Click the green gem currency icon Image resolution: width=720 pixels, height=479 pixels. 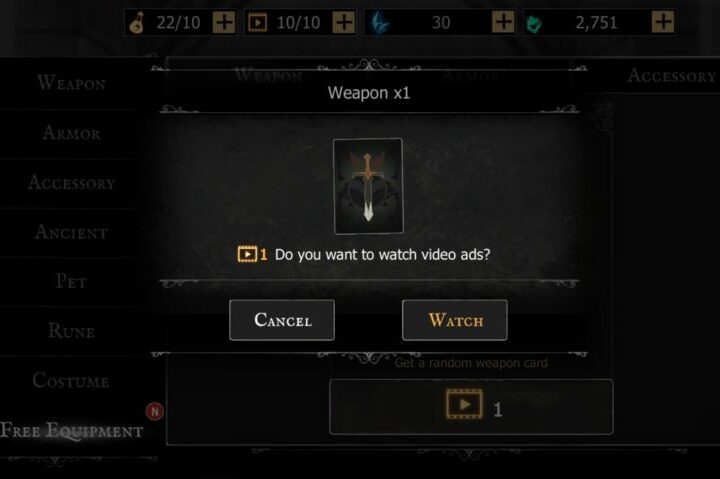click(534, 23)
